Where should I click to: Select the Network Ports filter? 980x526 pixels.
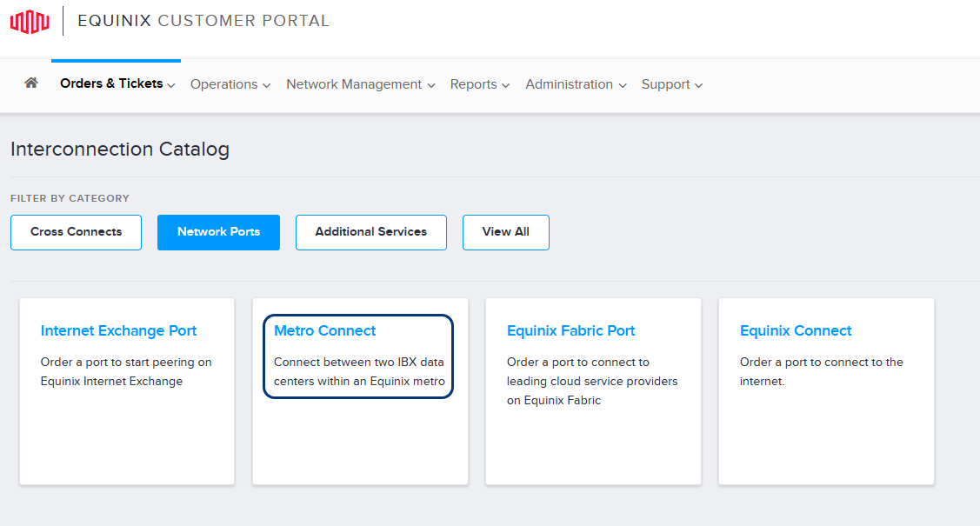219,232
